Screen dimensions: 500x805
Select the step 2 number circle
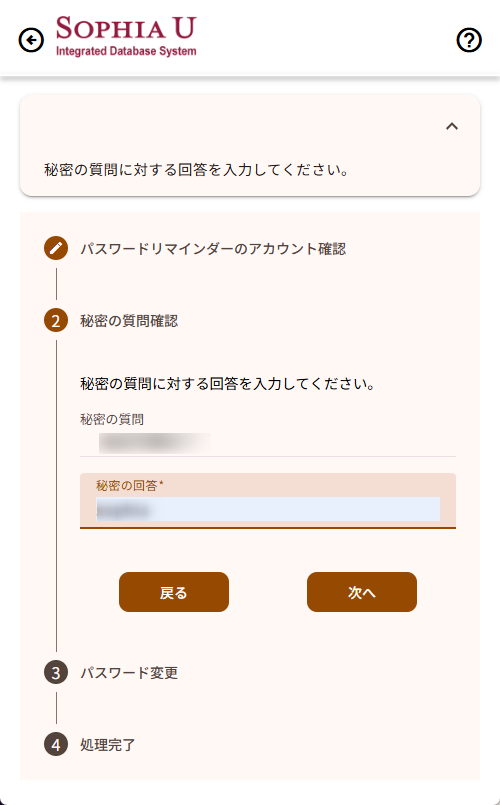[56, 321]
